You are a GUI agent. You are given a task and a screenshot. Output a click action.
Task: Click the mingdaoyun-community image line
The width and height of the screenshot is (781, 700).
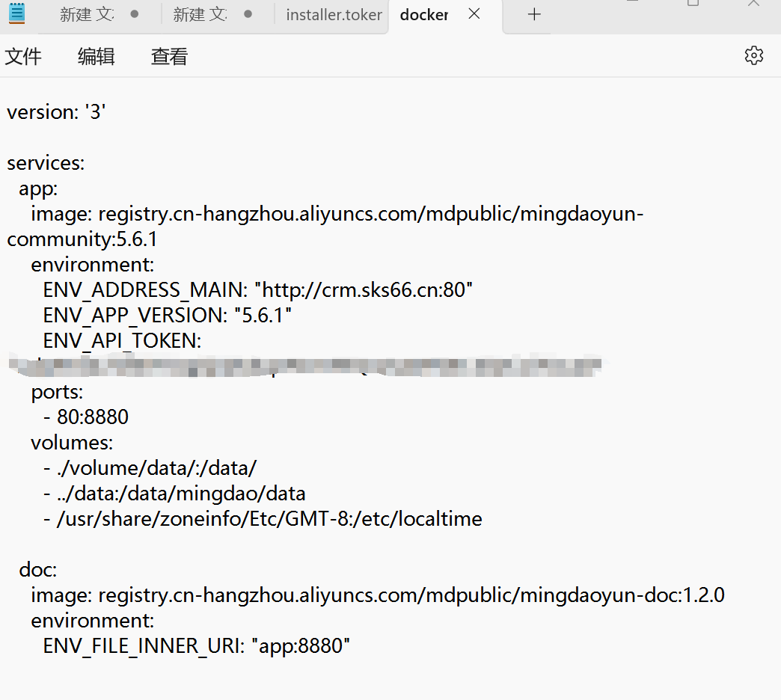point(337,214)
